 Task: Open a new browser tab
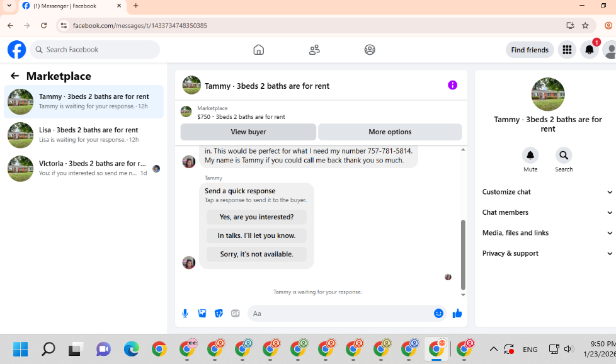click(135, 6)
